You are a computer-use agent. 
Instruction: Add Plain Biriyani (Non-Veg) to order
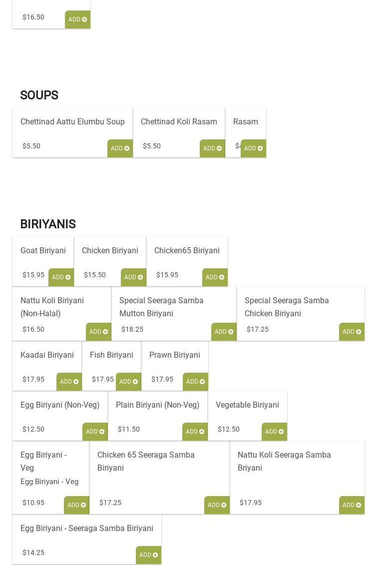[x=195, y=432]
